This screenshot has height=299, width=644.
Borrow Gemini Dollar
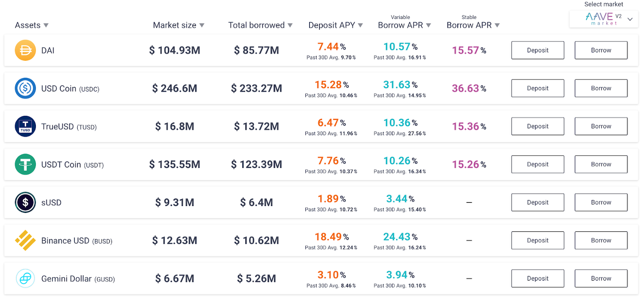601,278
